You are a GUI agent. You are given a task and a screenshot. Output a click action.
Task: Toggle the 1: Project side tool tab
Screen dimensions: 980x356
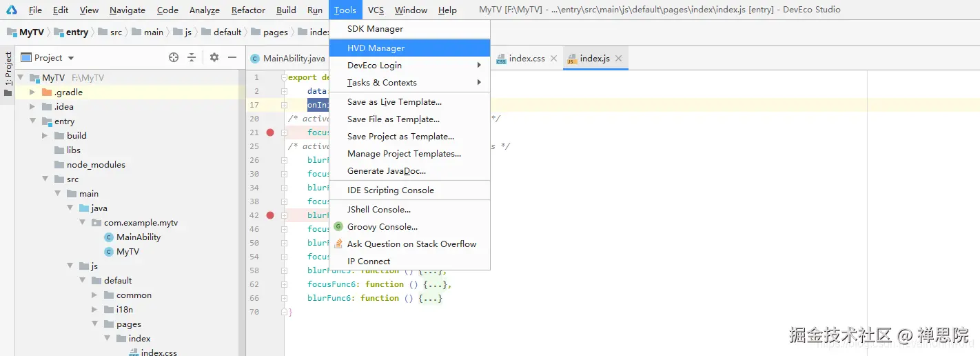point(8,73)
